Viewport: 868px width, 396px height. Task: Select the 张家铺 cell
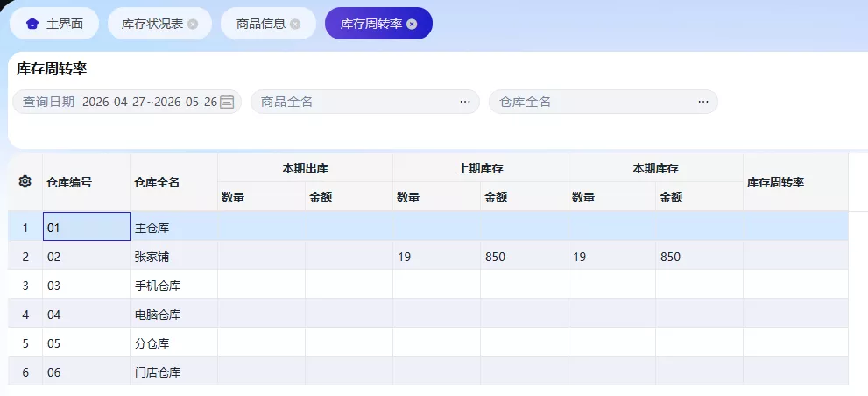tap(173, 257)
